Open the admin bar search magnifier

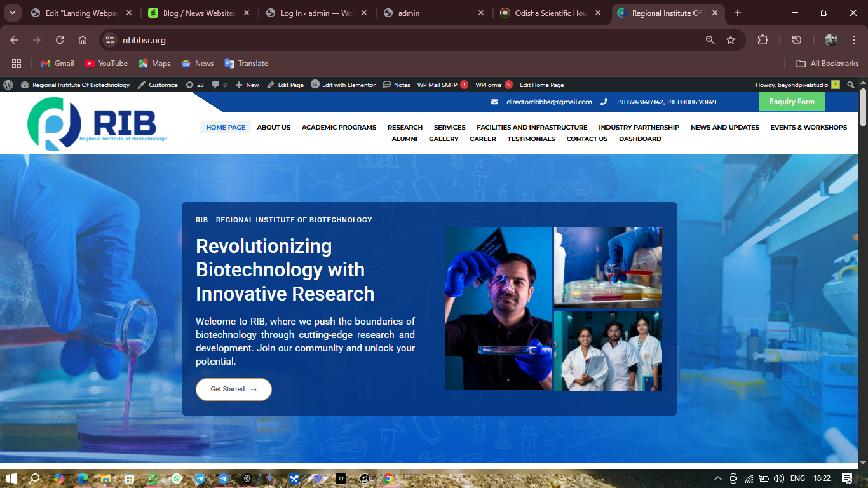(851, 85)
